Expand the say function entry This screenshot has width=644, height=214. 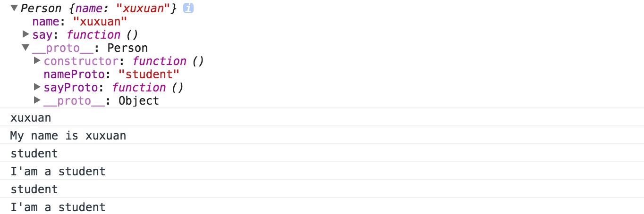point(26,34)
